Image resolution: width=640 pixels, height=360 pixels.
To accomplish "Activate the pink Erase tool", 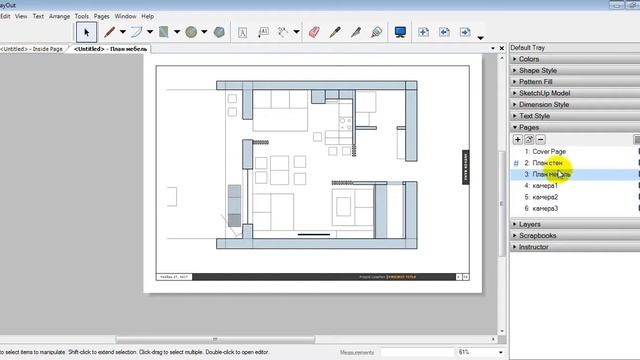I will pos(314,32).
